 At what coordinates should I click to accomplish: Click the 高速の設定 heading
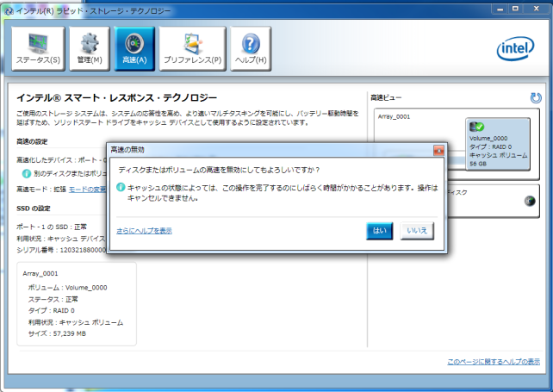click(x=32, y=141)
